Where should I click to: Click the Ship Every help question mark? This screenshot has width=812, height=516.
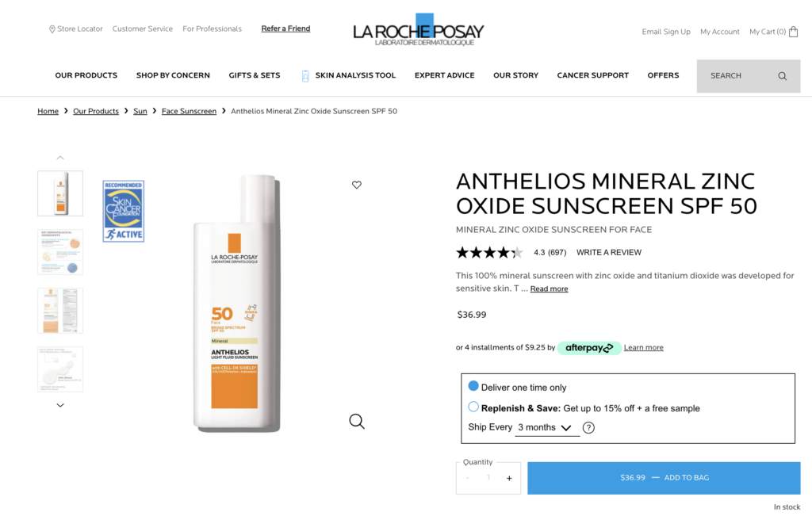tap(588, 427)
